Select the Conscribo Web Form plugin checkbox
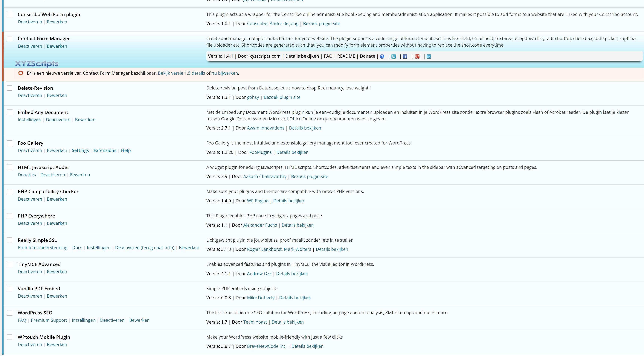 (10, 15)
